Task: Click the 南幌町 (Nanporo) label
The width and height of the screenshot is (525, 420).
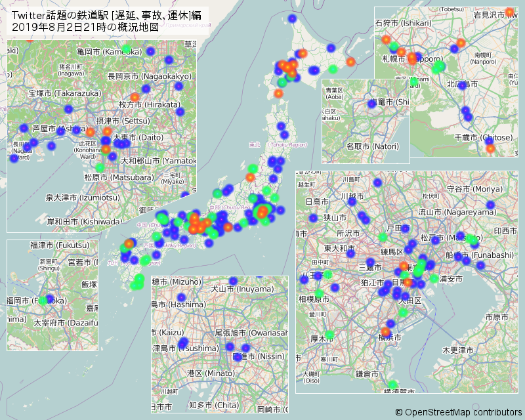Action: 483,58
